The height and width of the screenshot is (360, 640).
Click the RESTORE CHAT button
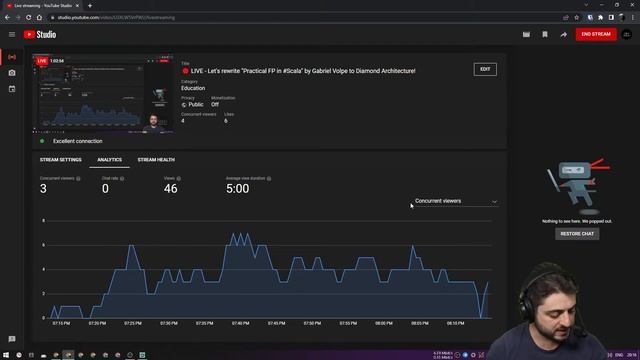pos(577,234)
